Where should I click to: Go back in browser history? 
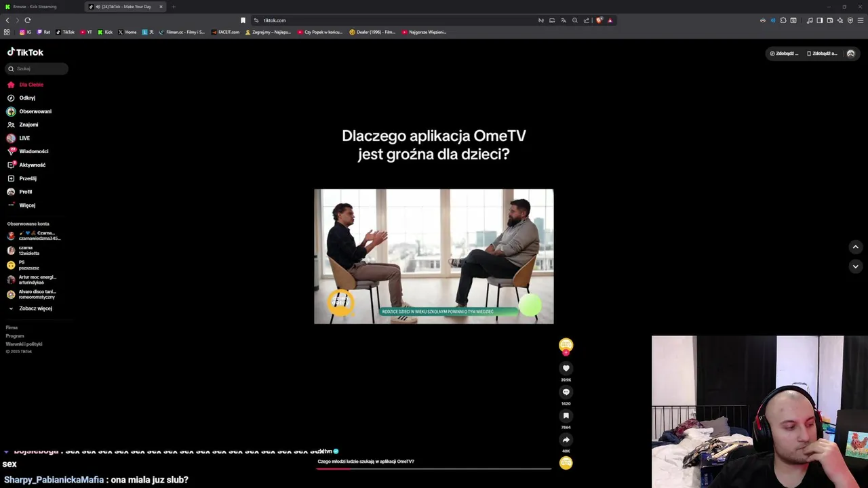coord(7,20)
